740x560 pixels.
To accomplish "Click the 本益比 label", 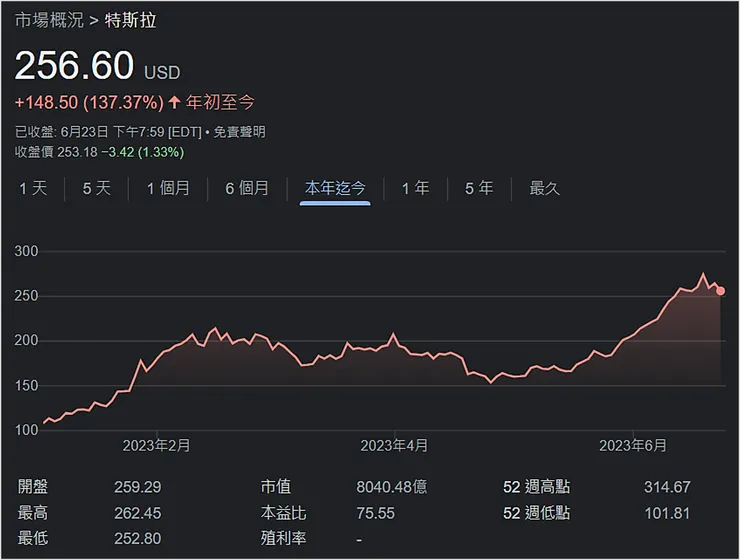I will (283, 513).
